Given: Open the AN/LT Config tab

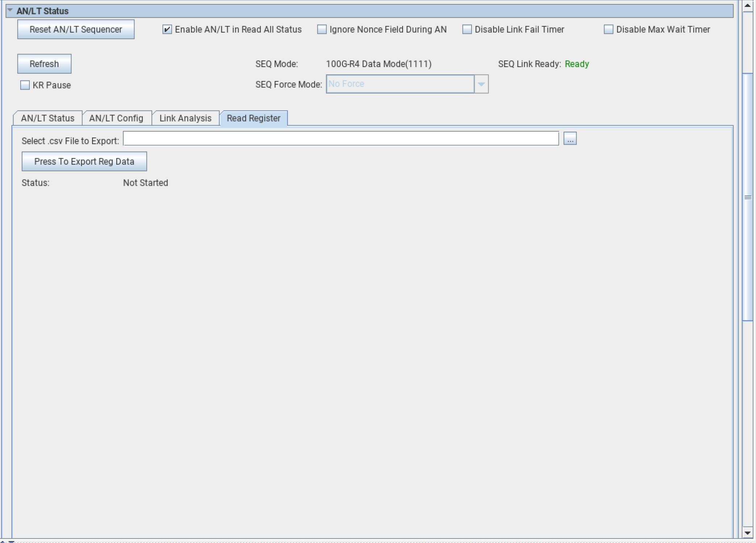Looking at the screenshot, I should 116,118.
